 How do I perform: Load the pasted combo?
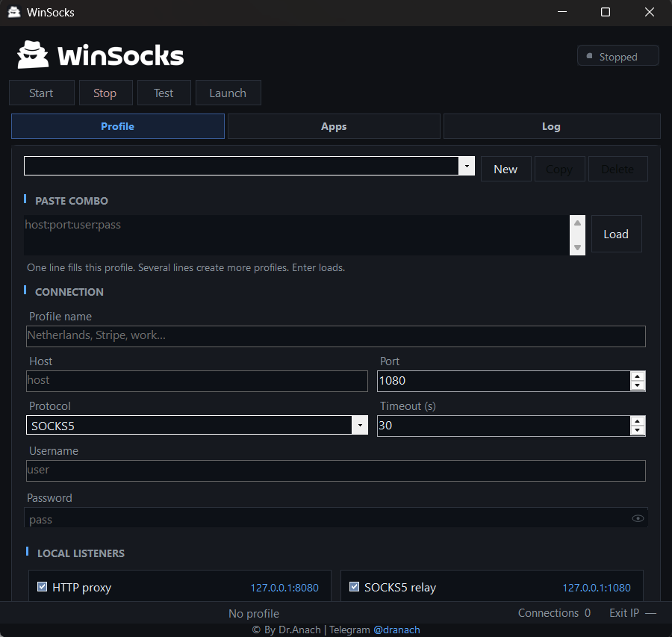pyautogui.click(x=616, y=234)
